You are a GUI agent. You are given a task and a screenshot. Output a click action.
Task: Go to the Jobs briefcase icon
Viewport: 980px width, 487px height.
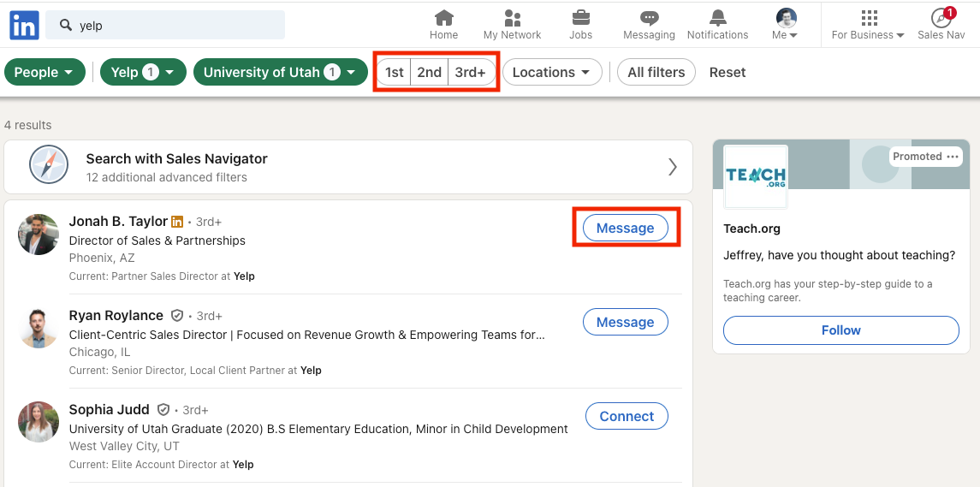click(x=580, y=17)
